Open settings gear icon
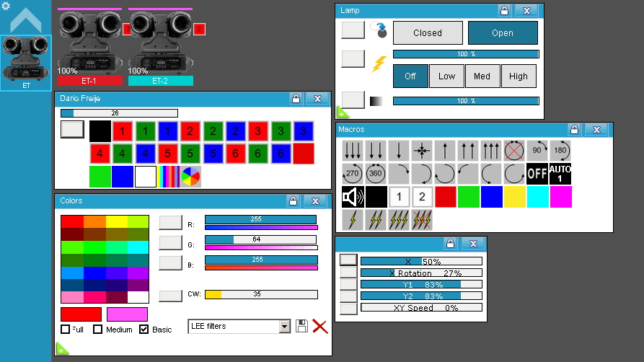644x362 pixels. click(6, 6)
